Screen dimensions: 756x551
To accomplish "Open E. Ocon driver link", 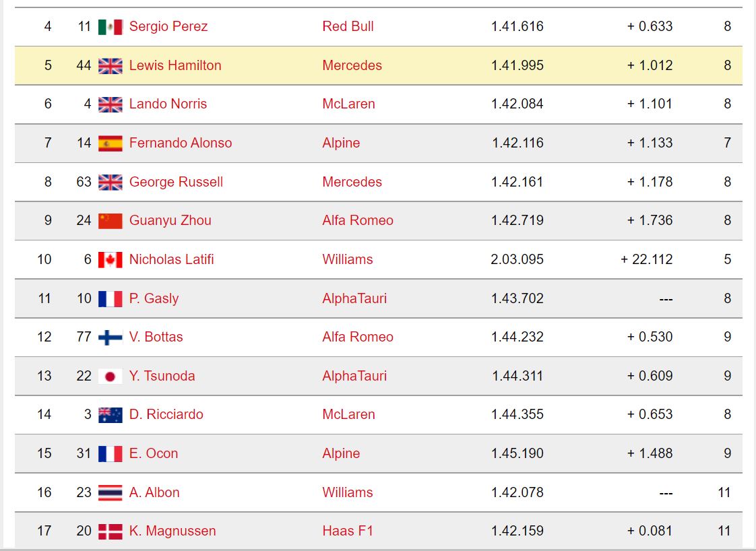I will pos(154,453).
